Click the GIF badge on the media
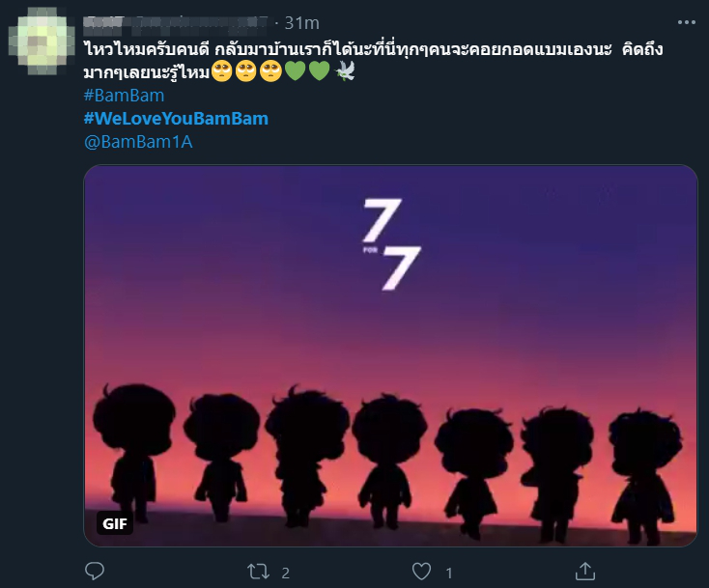709x588 pixels. [114, 526]
